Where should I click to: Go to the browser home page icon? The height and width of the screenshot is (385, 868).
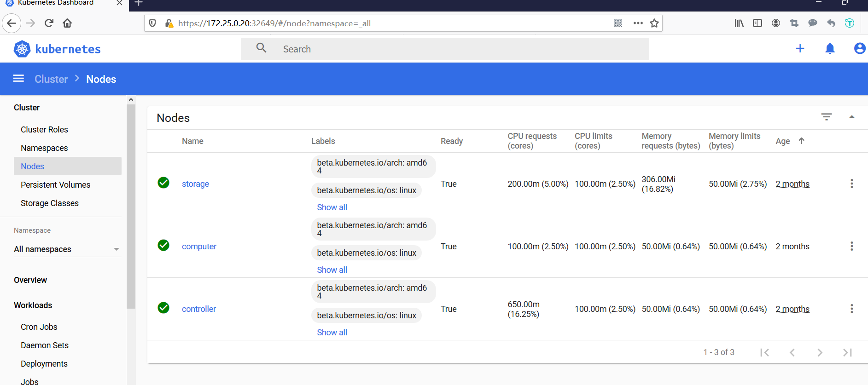coord(67,23)
